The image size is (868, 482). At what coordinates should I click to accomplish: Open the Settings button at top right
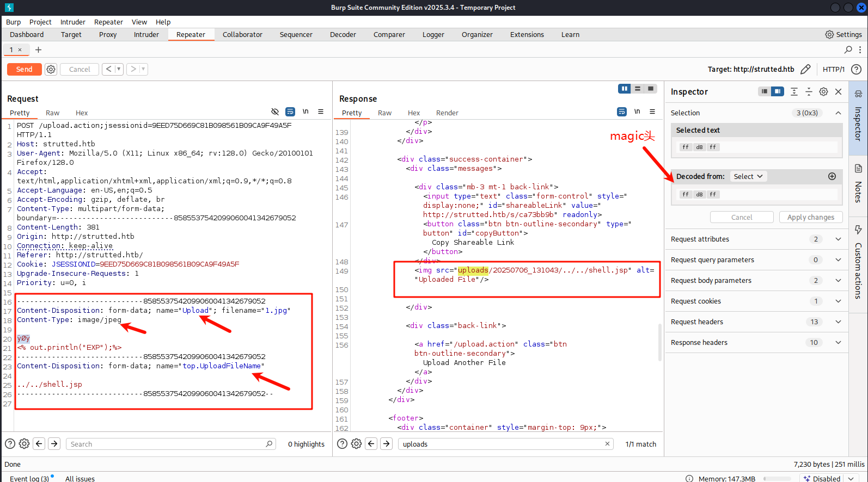[x=843, y=34]
